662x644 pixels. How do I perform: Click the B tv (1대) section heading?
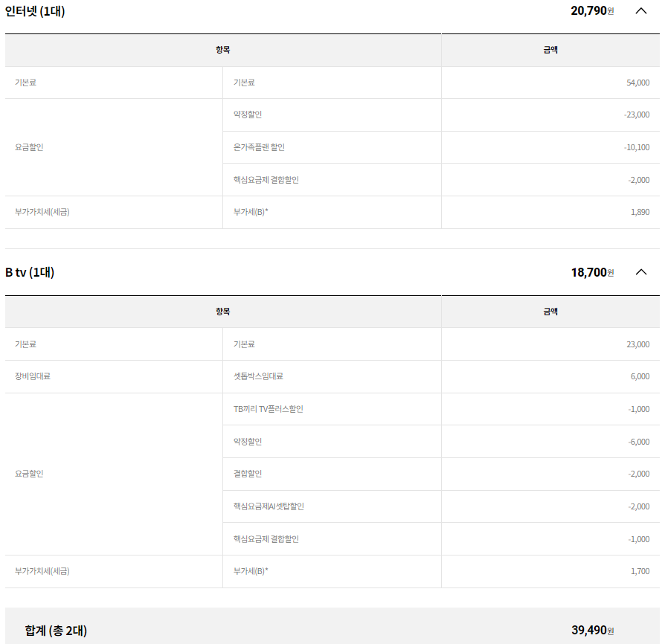pos(30,272)
